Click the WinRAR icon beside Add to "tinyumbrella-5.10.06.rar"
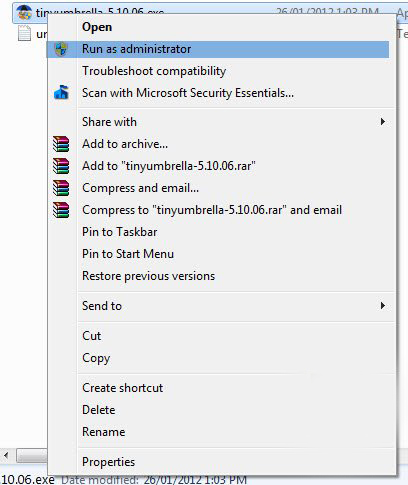Image resolution: width=408 pixels, height=485 pixels. point(61,166)
